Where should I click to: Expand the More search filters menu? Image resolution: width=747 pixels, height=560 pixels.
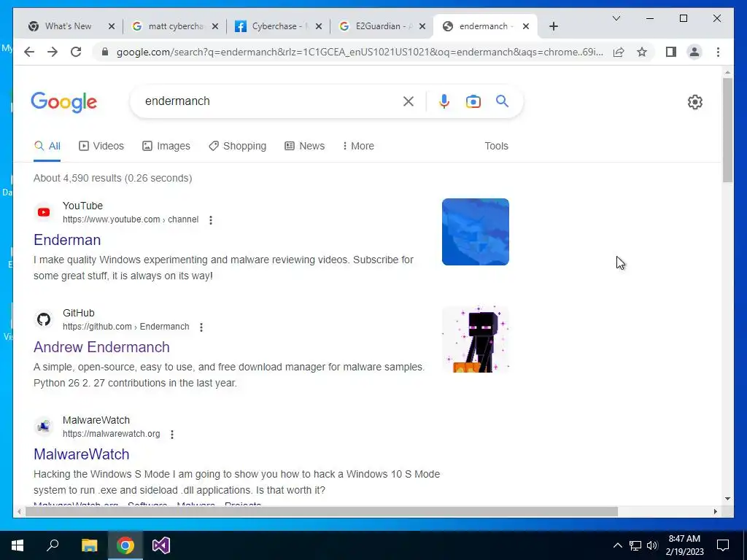(358, 146)
